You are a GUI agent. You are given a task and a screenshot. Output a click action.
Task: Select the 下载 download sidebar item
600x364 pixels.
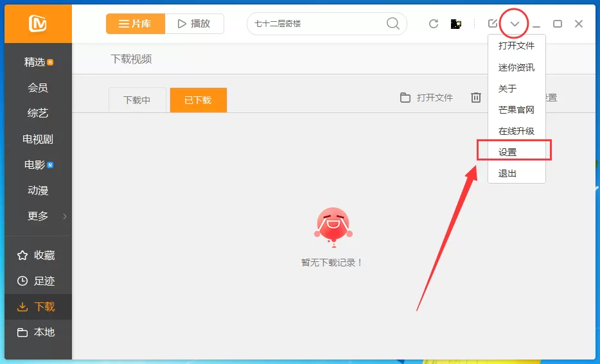38,307
